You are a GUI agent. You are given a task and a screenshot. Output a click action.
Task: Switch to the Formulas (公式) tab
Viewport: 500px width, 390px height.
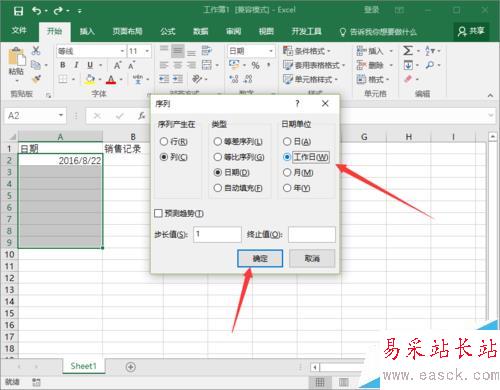pos(168,31)
